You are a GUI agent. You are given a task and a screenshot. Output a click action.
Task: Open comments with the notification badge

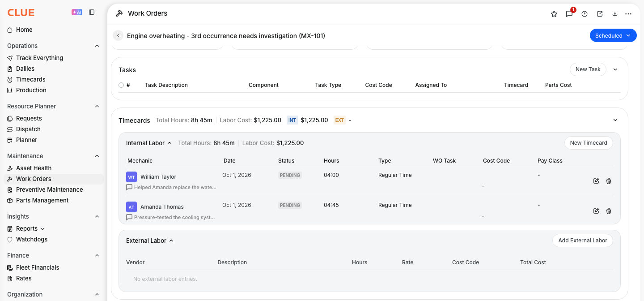569,14
